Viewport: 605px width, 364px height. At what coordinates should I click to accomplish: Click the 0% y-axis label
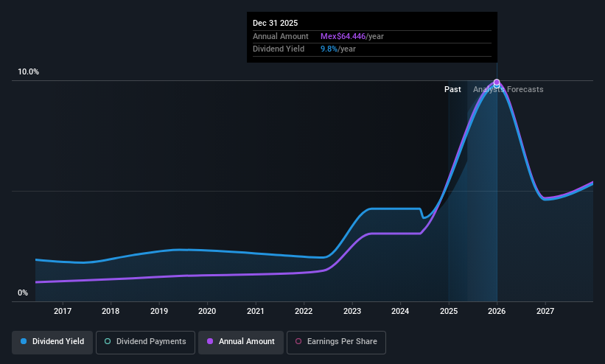23,293
